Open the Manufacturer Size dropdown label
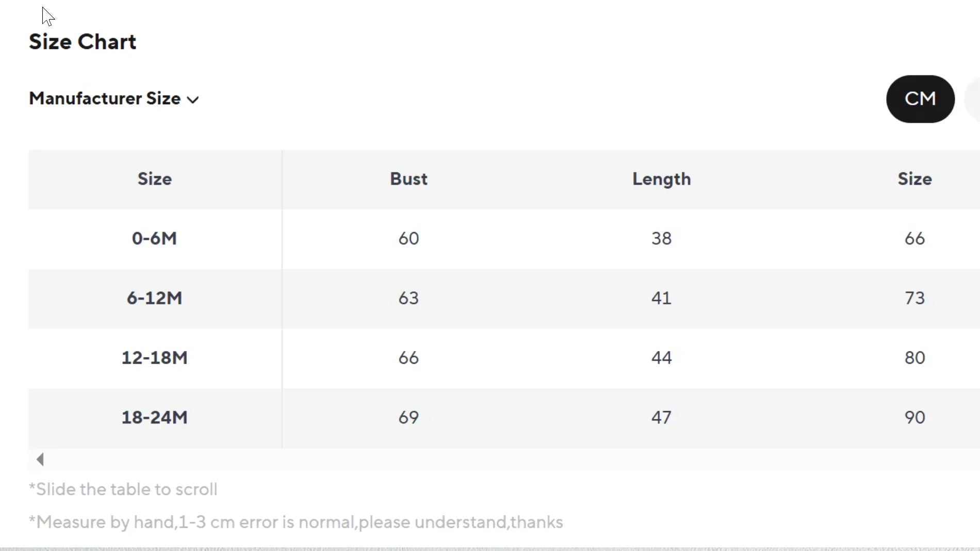Image resolution: width=980 pixels, height=551 pixels. (105, 99)
